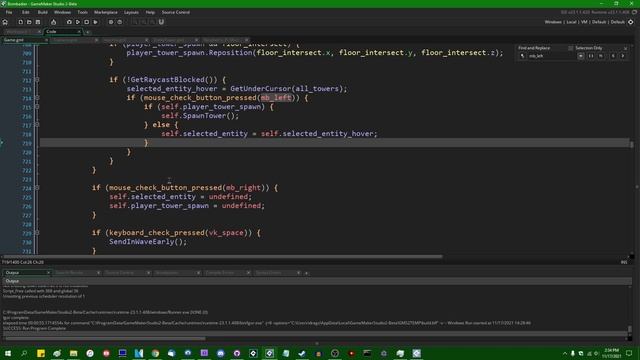Click the Find and Replace search field

pos(551,56)
